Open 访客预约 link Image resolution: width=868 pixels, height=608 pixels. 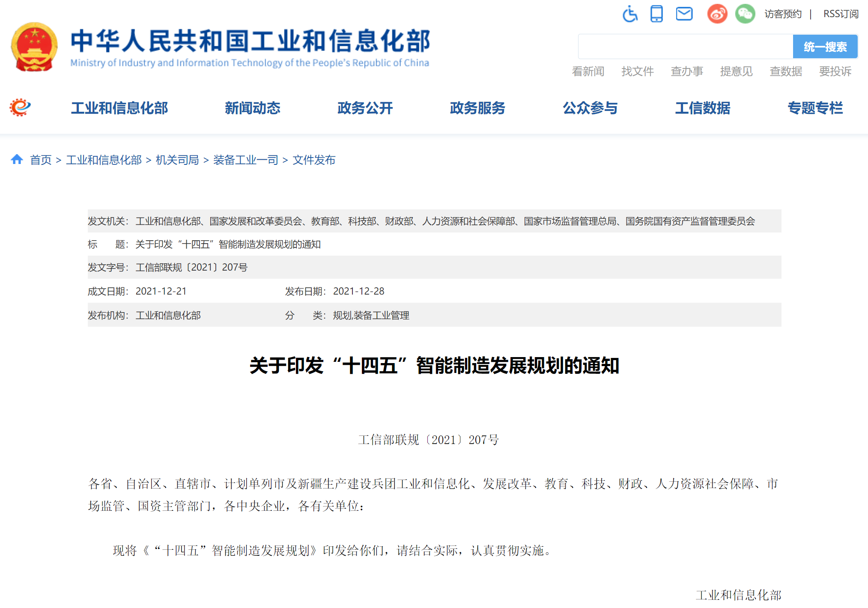pyautogui.click(x=783, y=14)
